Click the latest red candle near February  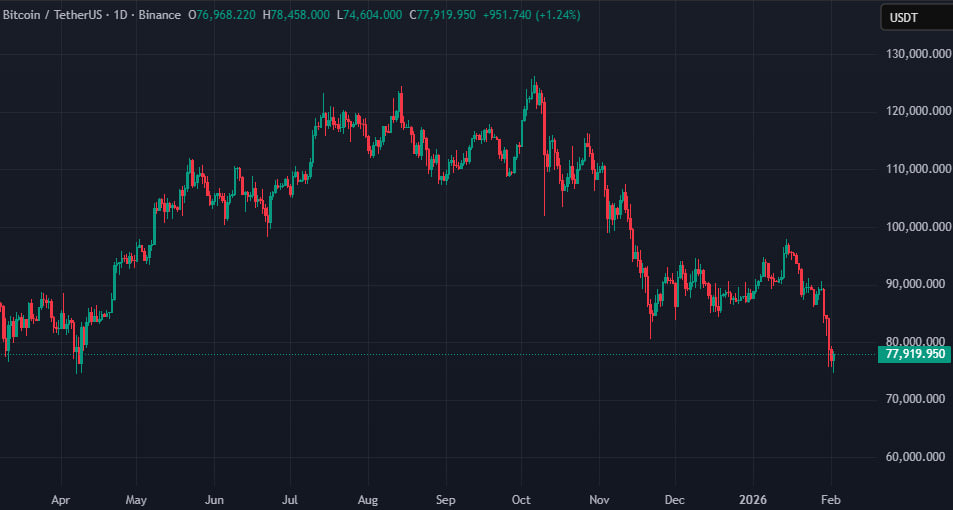pyautogui.click(x=832, y=358)
